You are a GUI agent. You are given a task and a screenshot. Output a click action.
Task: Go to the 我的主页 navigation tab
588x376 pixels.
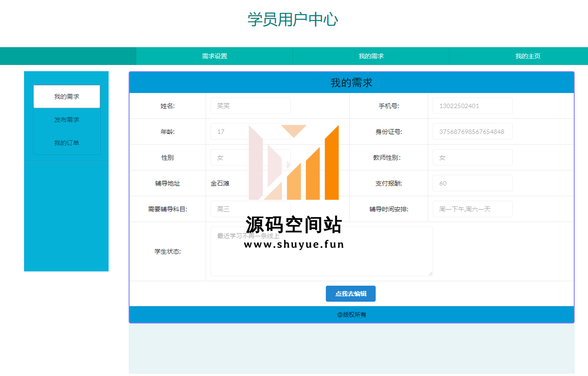528,56
